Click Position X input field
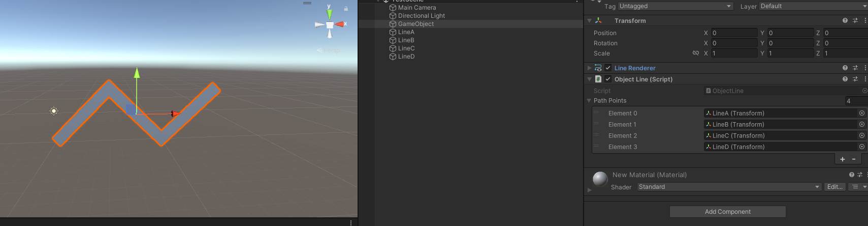The width and height of the screenshot is (868, 226). click(x=734, y=33)
